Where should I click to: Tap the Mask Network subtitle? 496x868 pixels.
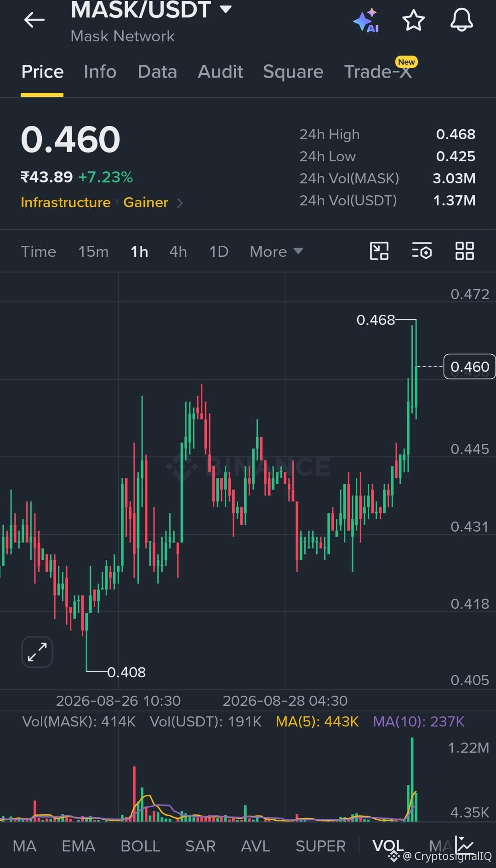[x=122, y=36]
